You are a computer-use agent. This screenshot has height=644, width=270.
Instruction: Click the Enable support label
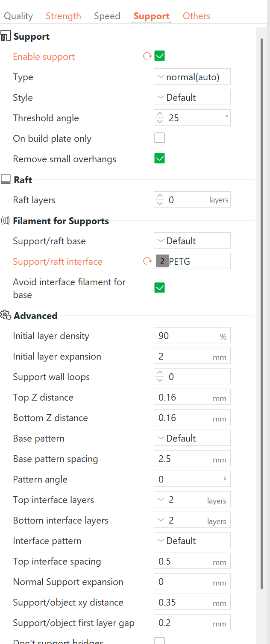(x=44, y=56)
